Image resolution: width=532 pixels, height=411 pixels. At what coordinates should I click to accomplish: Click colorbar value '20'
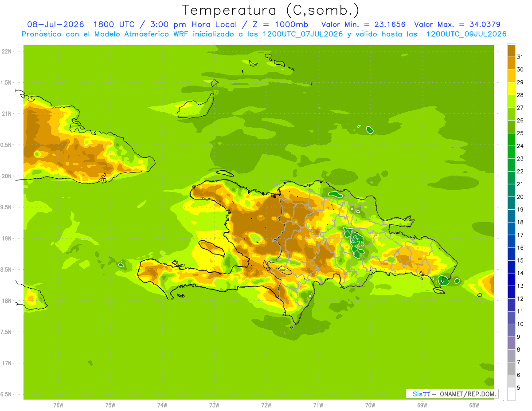(x=520, y=197)
